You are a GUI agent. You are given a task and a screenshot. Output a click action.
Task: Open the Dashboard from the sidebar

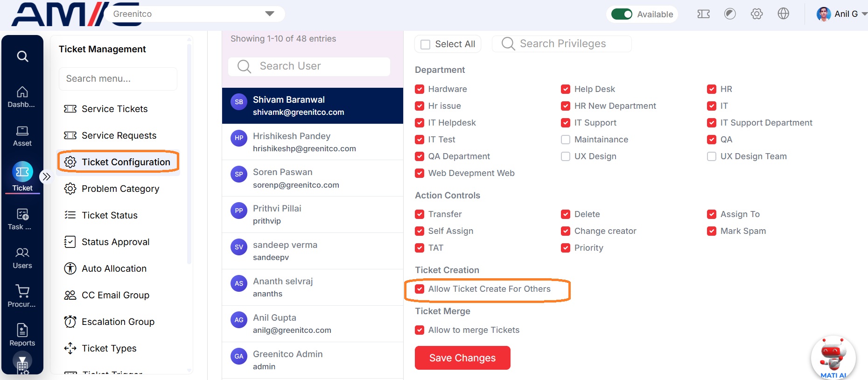click(22, 97)
